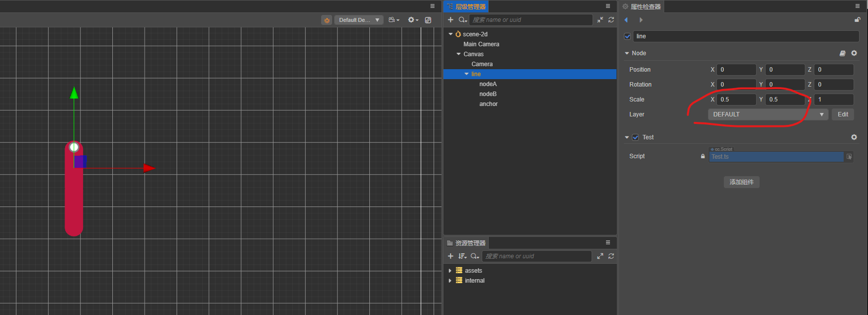868x315 pixels.
Task: Switch to the 属性检查器 inspector tab
Action: click(x=642, y=6)
